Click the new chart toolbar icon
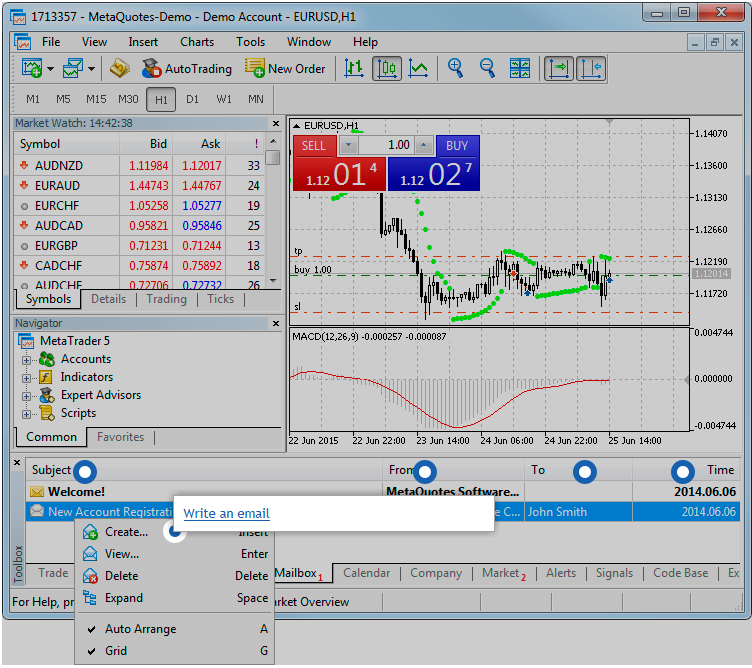The height and width of the screenshot is (668, 752). tap(32, 69)
